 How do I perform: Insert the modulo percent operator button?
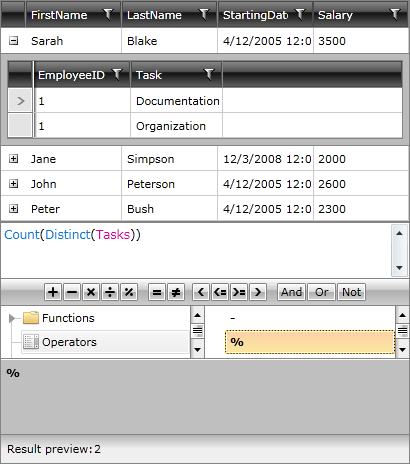(129, 292)
